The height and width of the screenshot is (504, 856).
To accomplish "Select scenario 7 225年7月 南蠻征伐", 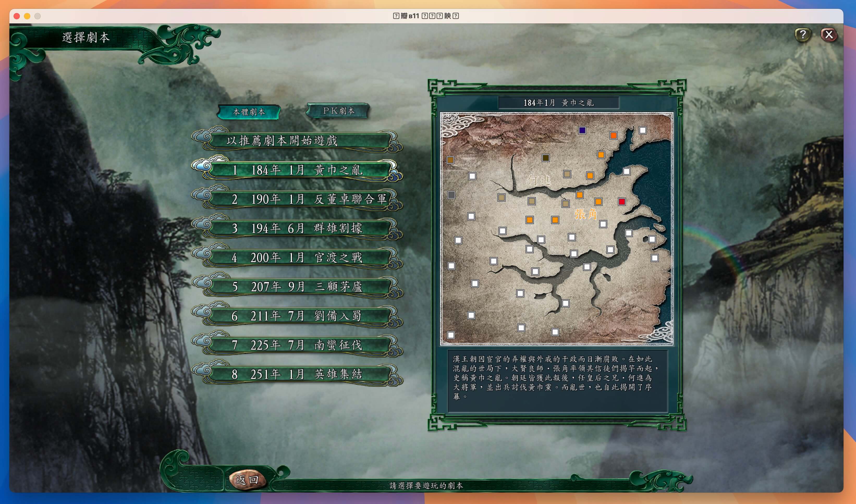I will (x=298, y=345).
